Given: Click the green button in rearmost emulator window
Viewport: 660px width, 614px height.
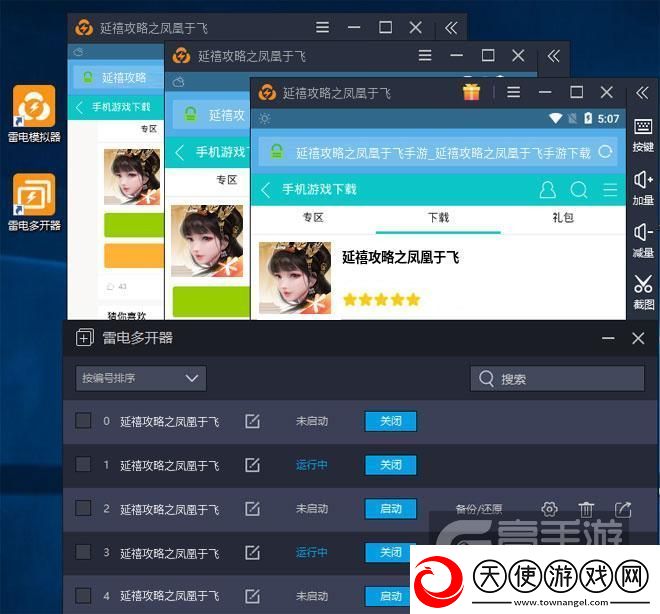Looking at the screenshot, I should (134, 225).
